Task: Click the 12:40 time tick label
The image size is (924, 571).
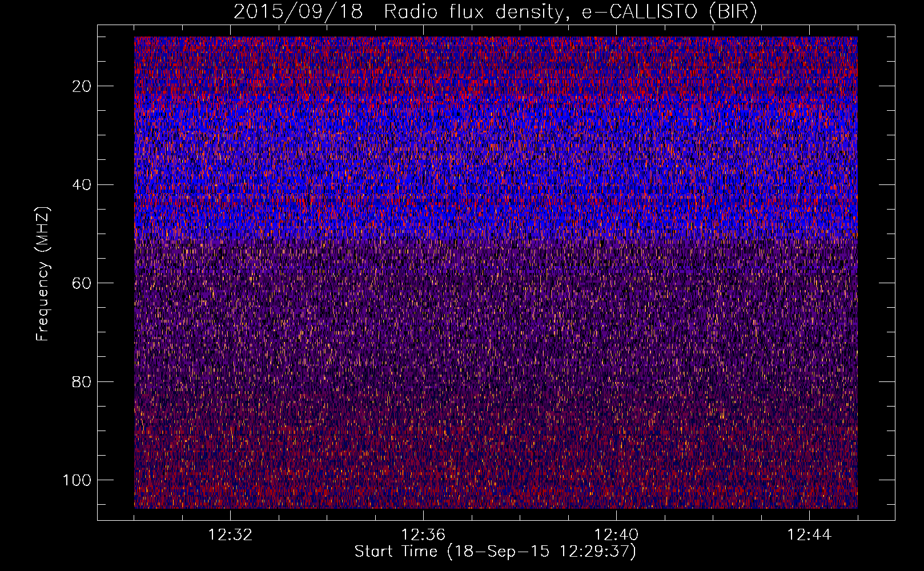Action: [x=616, y=535]
